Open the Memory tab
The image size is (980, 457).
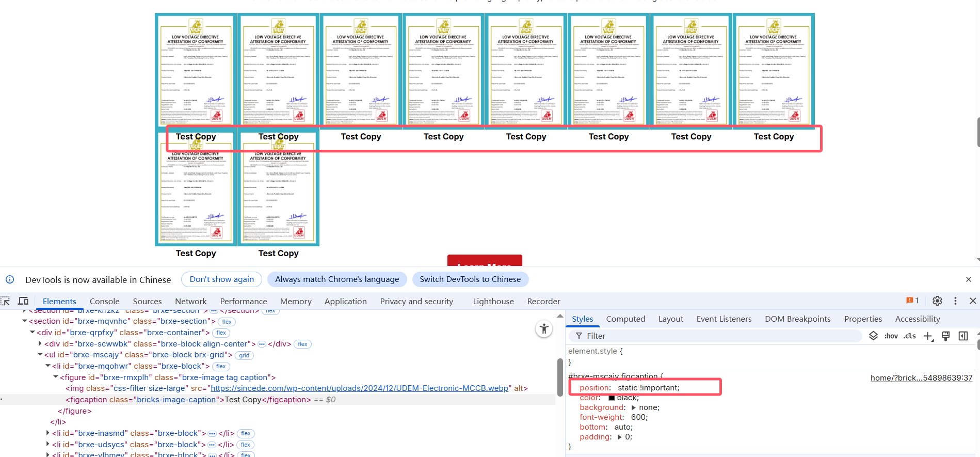296,301
